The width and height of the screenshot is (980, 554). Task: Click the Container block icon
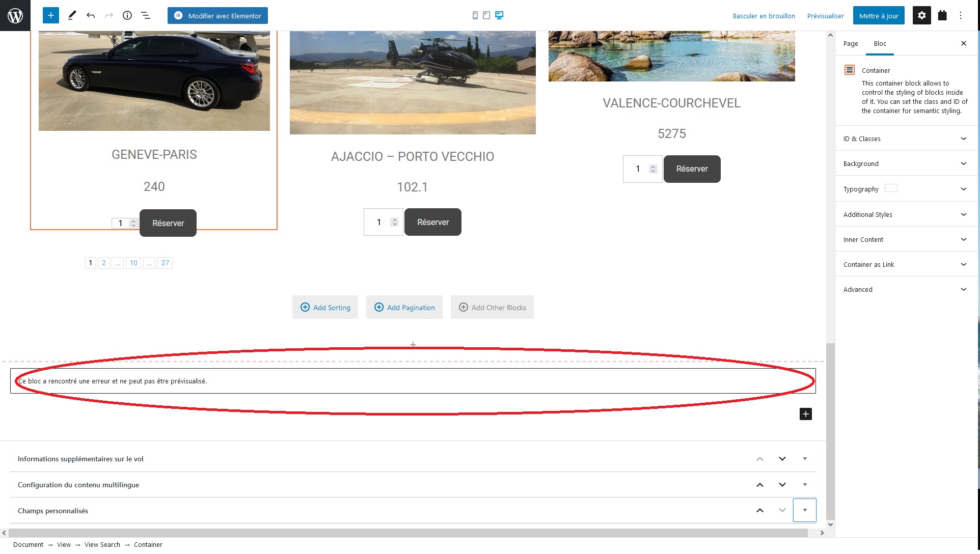pyautogui.click(x=850, y=70)
